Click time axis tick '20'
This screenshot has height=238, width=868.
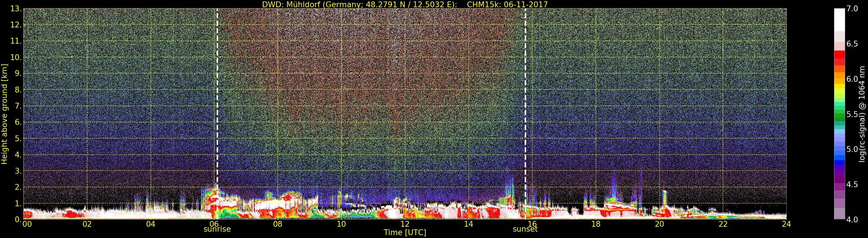pyautogui.click(x=659, y=224)
